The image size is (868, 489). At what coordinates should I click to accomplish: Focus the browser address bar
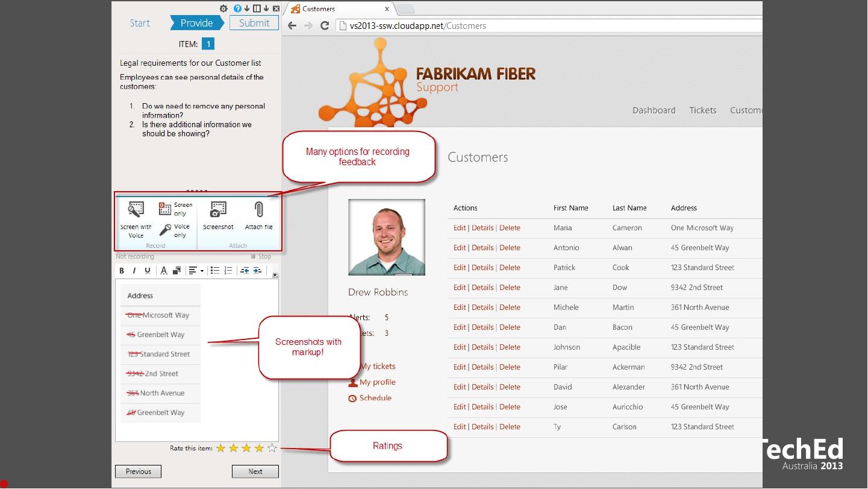click(x=548, y=26)
